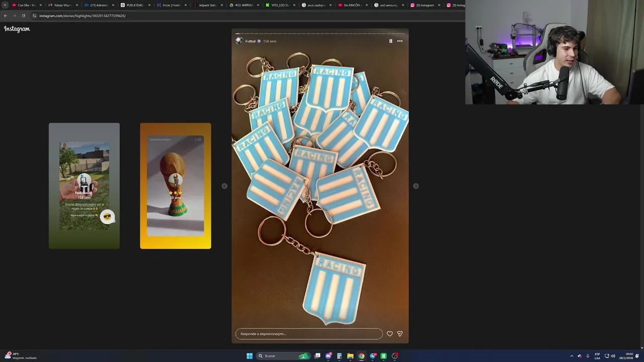Screen dimensions: 644x362
Task: Open the Pedidos highlight thumbnail
Action: pyautogui.click(x=84, y=186)
